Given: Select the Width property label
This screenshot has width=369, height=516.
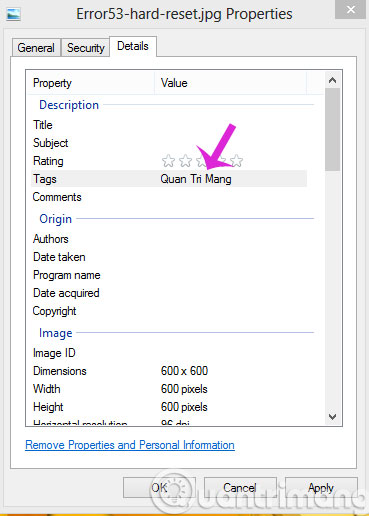Looking at the screenshot, I should click(47, 389).
